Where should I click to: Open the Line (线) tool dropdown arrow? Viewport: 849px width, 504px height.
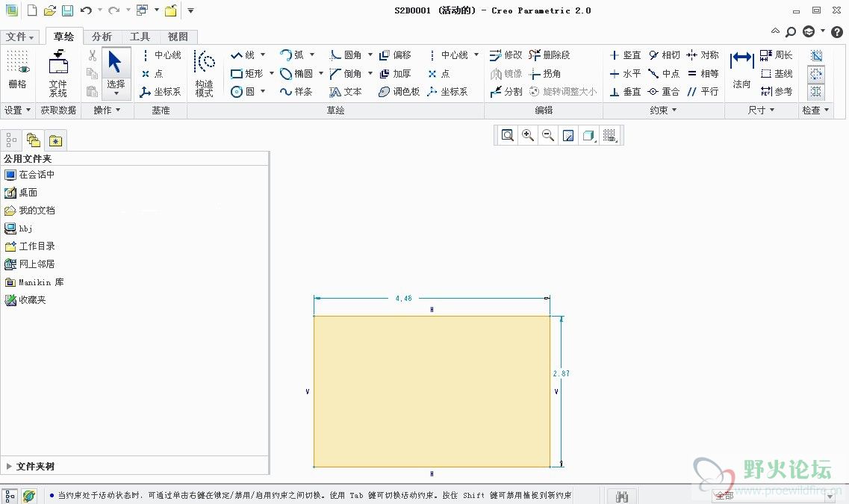[x=263, y=55]
